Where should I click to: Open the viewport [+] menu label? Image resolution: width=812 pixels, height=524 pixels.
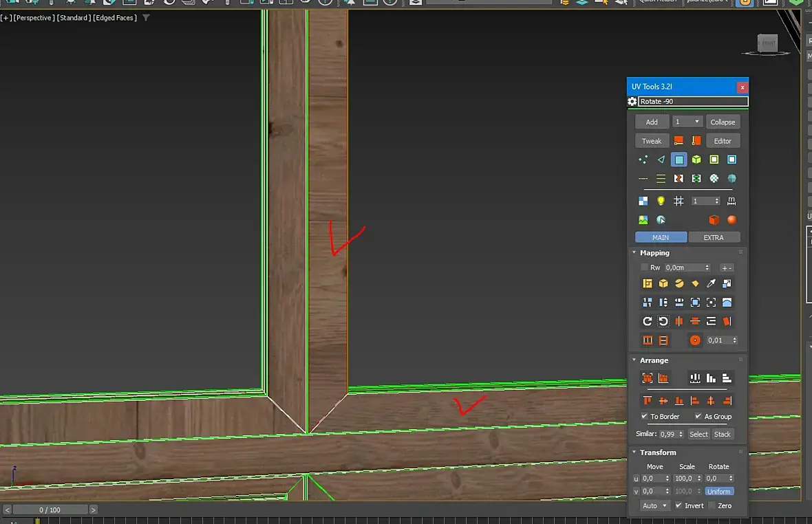(6, 18)
